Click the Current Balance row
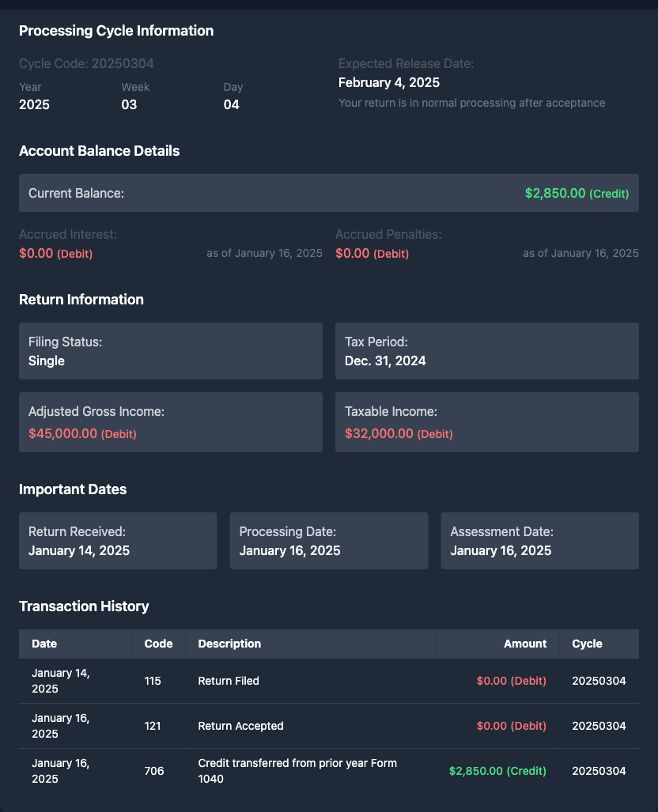Viewport: 658px width, 812px height. 328,193
